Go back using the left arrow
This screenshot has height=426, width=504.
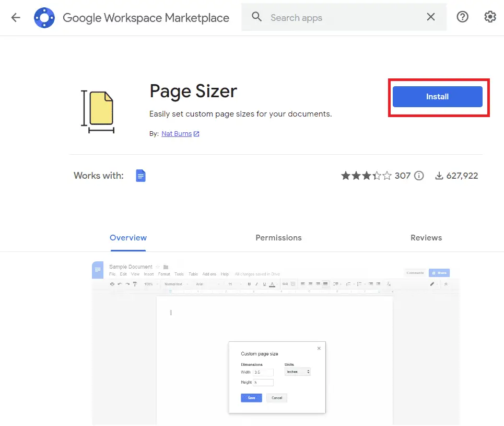coord(16,17)
